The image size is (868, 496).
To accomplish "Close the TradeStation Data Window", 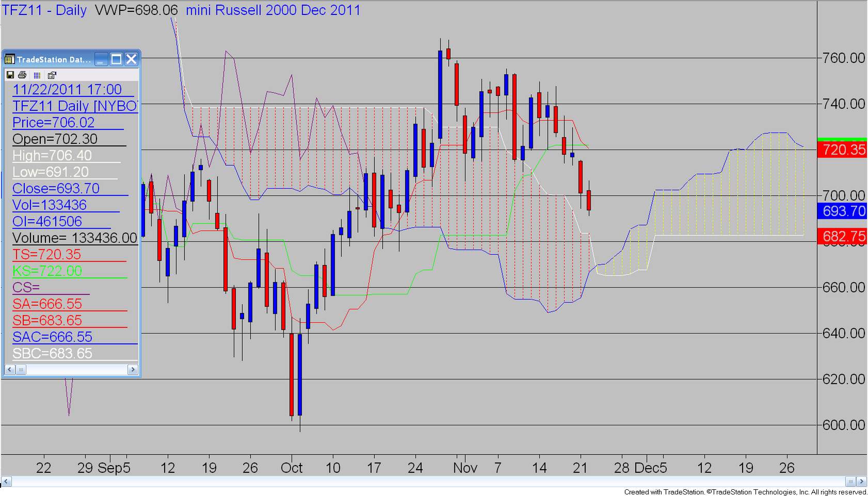I will [132, 59].
